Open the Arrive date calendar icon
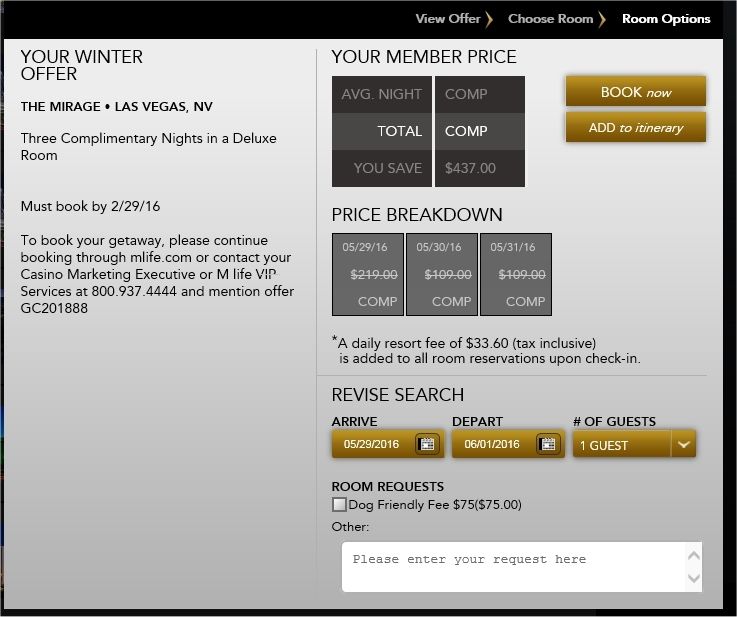Viewport: 737px width, 617px height. (427, 444)
